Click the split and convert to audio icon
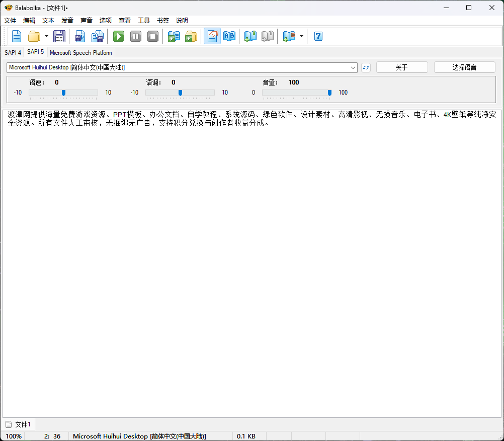The image size is (504, 441). coord(98,36)
